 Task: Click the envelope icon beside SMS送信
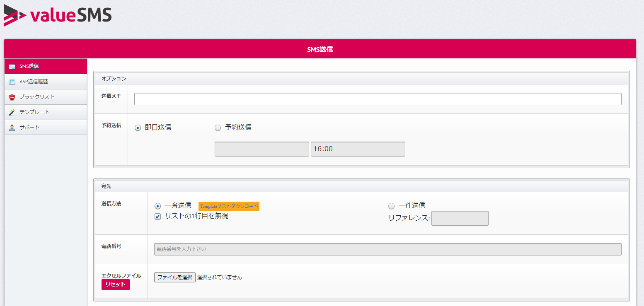(x=12, y=66)
